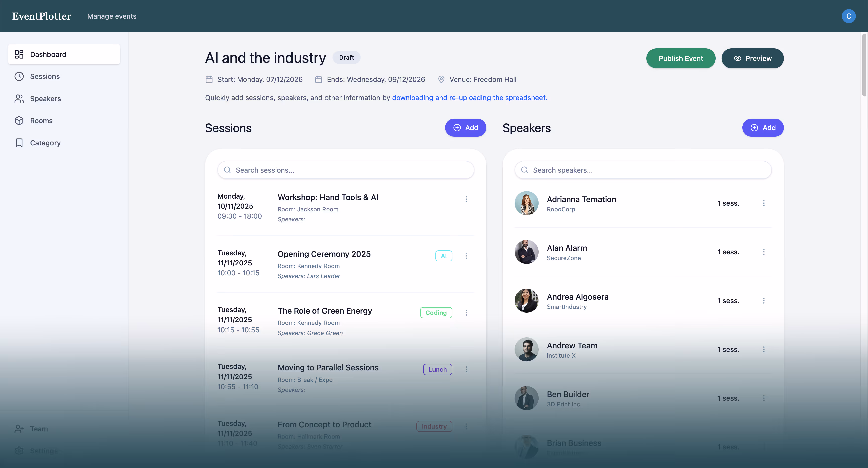Image resolution: width=868 pixels, height=468 pixels.
Task: Click the Coding category tag on Green Energy session
Action: tap(436, 313)
